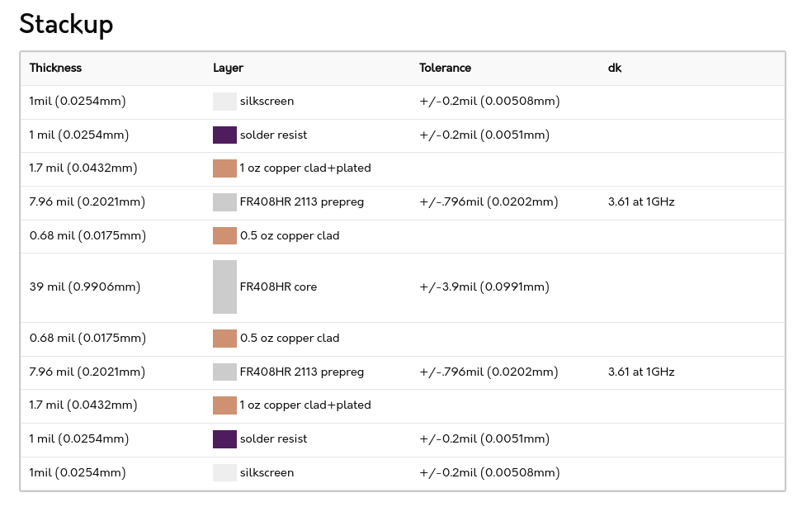Click the bottom silkscreen color swatch
Screen dimensions: 812x507
coord(224,473)
